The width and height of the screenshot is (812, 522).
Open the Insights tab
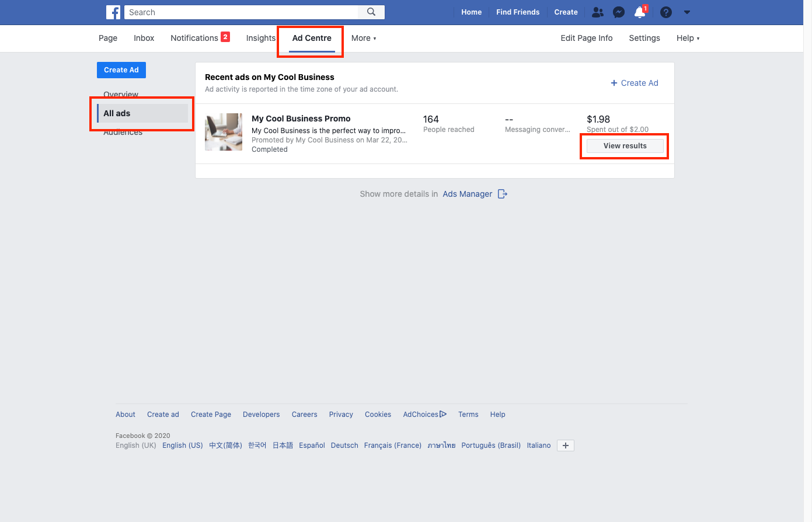pyautogui.click(x=260, y=38)
